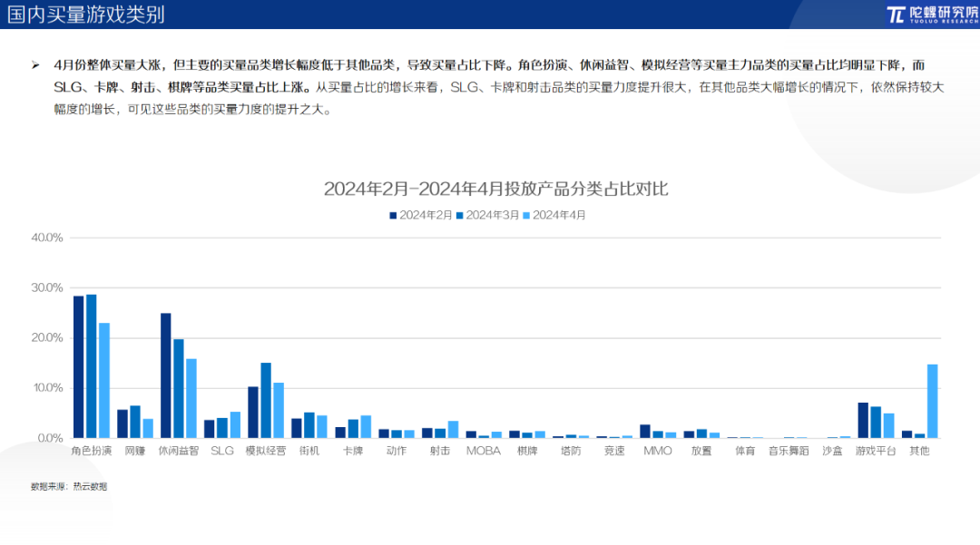Click the 射击 category label
The height and width of the screenshot is (545, 980).
440,451
